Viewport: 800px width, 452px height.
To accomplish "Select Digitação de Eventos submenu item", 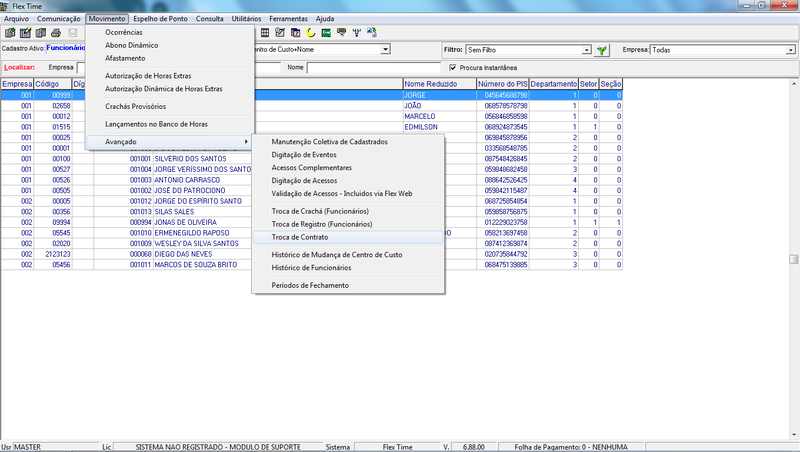I will (348, 155).
